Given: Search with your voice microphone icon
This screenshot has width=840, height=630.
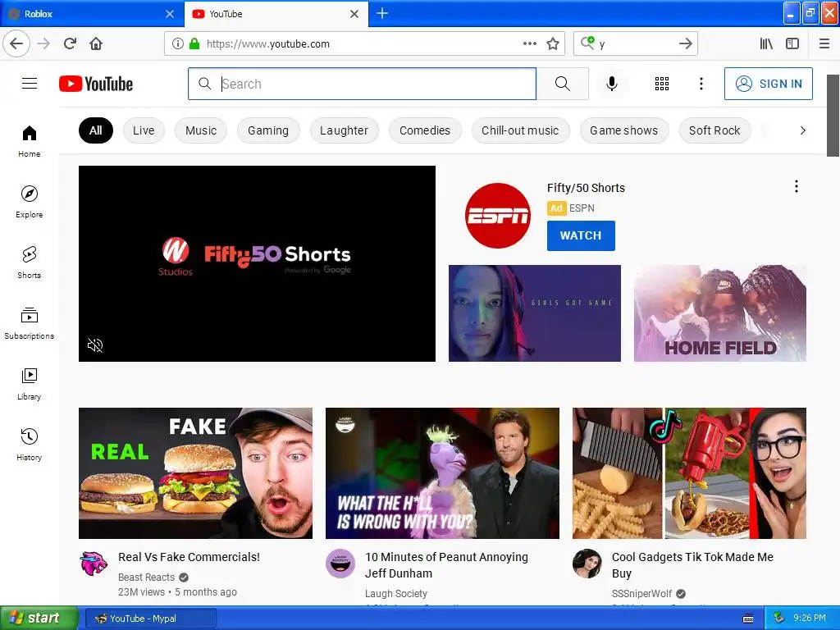Looking at the screenshot, I should click(x=612, y=84).
